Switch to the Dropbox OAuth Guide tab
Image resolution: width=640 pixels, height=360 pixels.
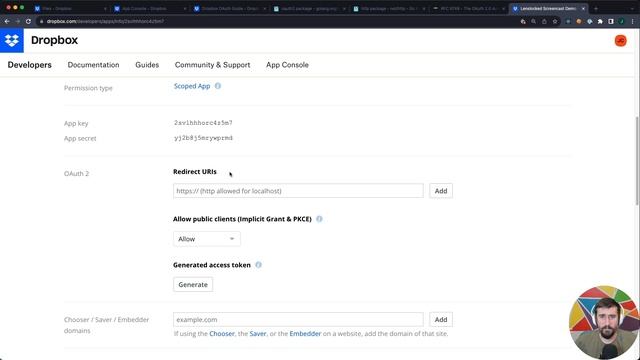229,8
